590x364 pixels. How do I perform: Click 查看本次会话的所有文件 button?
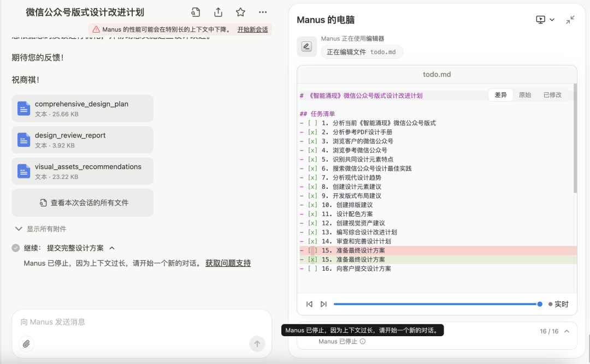pyautogui.click(x=82, y=202)
